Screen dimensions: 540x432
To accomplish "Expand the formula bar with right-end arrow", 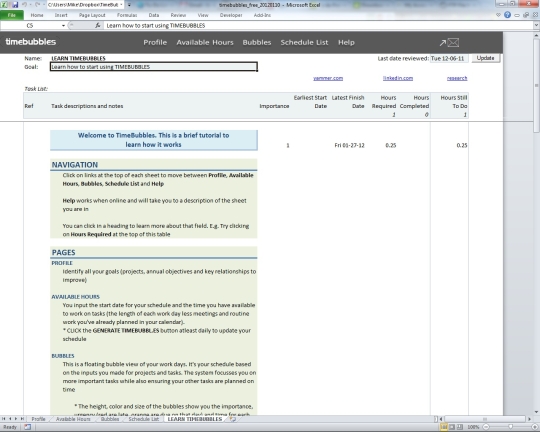I will point(536,25).
